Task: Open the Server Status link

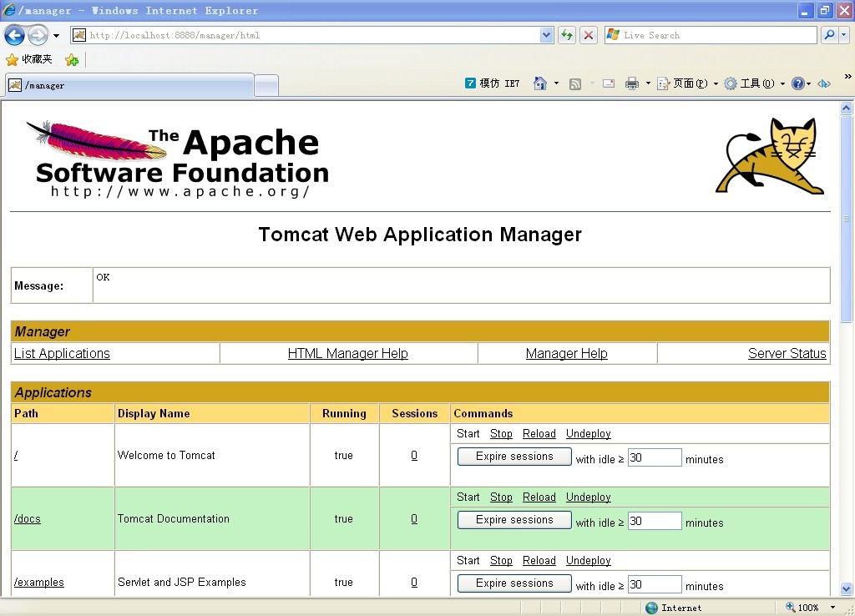Action: coord(787,353)
